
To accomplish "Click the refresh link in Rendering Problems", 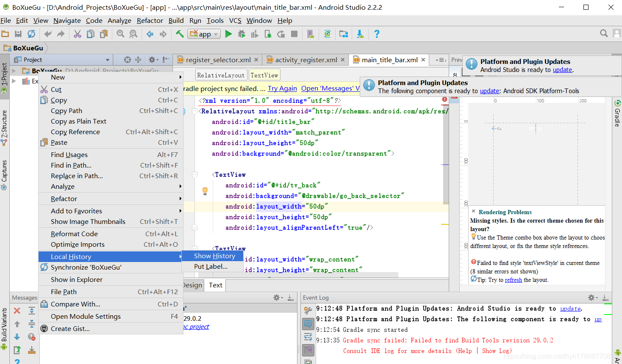I will pyautogui.click(x=514, y=280).
